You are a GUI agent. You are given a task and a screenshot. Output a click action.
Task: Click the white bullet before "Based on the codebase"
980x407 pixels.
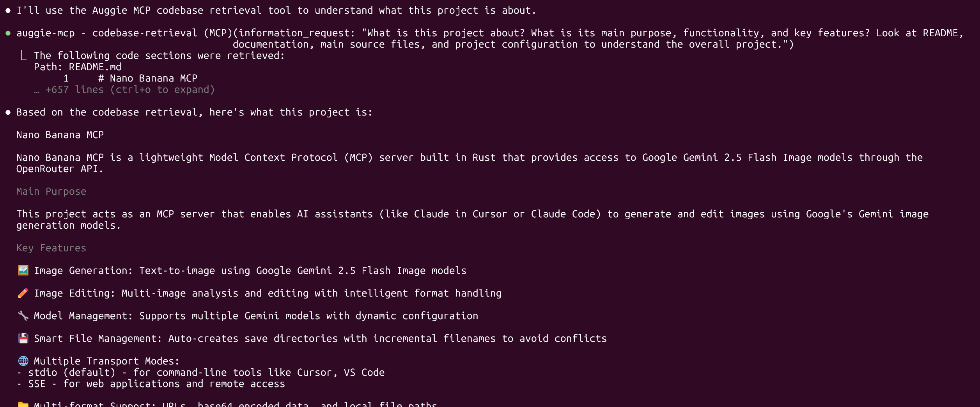point(8,112)
